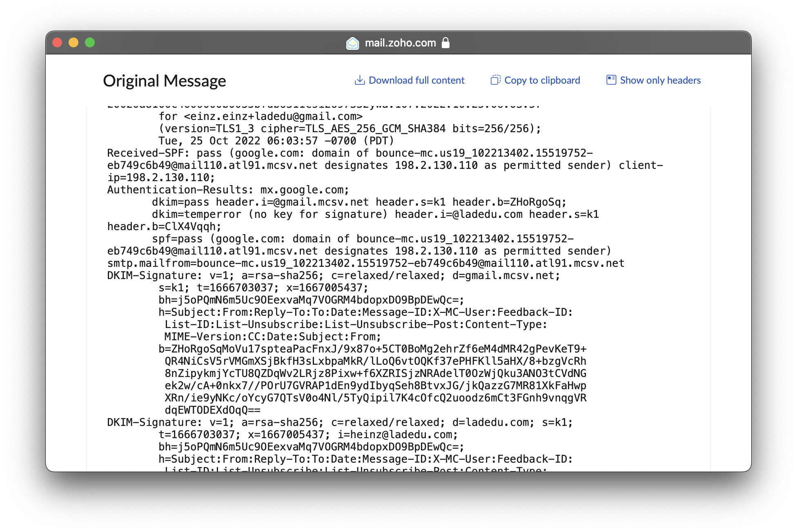This screenshot has height=532, width=797.
Task: Click the MIME-Version:CC:Date:Subject:From; line
Action: pos(273,337)
